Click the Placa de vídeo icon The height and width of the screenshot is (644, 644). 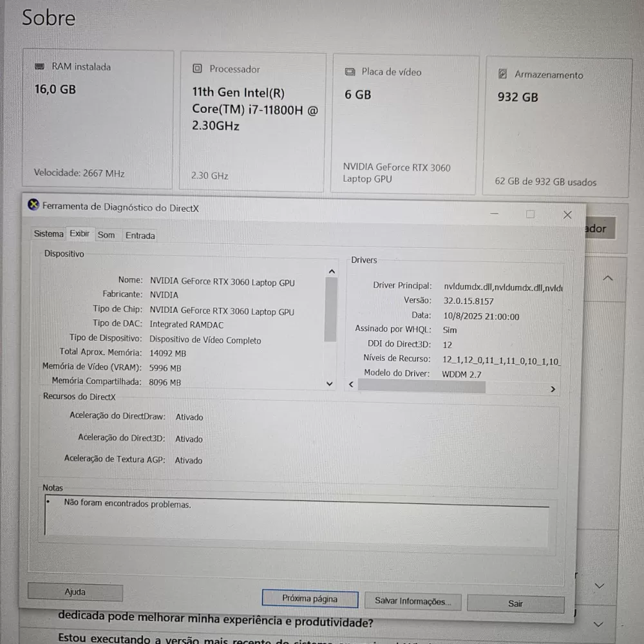pyautogui.click(x=350, y=72)
